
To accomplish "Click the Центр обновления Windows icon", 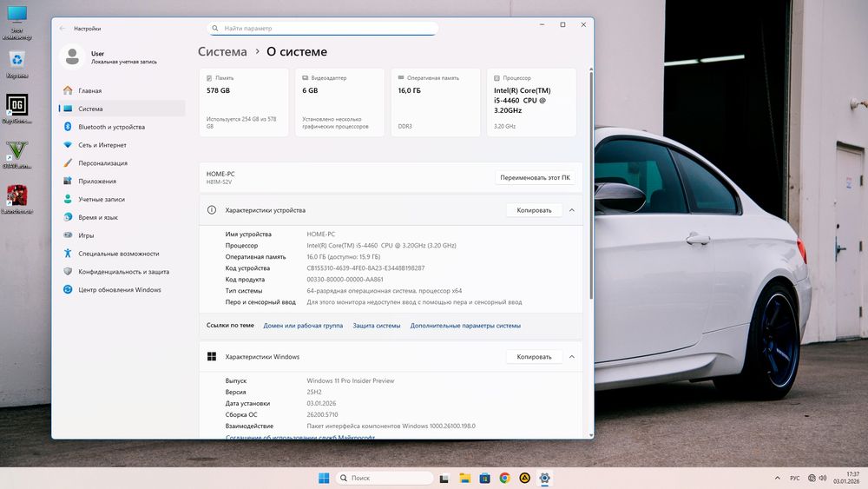I will coord(68,289).
